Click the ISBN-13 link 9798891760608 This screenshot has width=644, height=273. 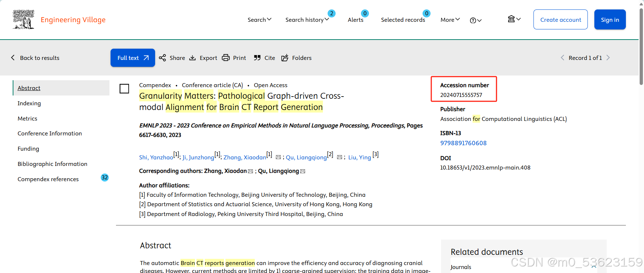463,143
